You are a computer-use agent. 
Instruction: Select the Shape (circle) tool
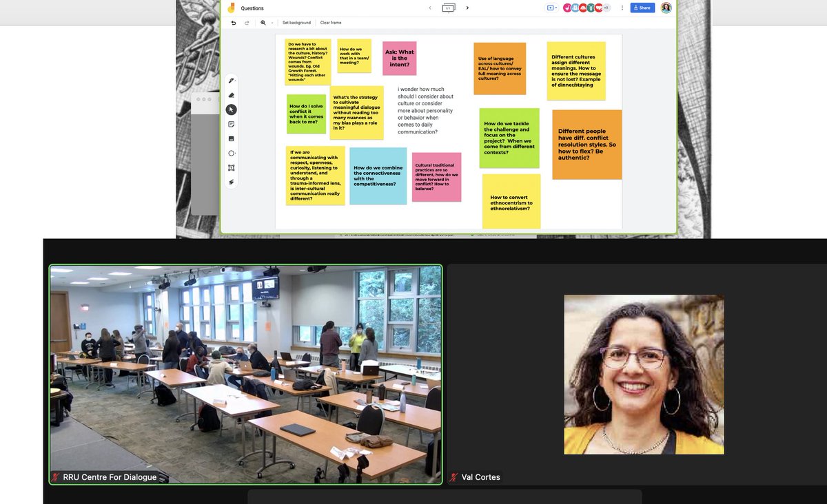tap(231, 153)
